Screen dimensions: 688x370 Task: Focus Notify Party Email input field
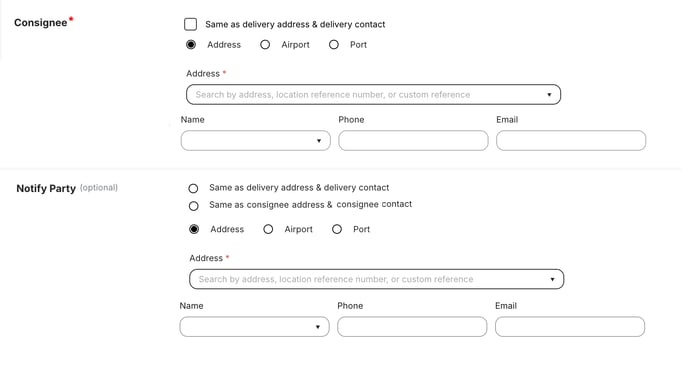click(570, 327)
